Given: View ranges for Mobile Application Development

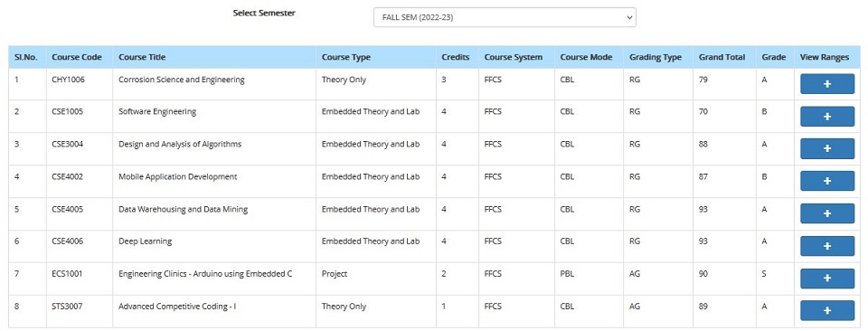Looking at the screenshot, I should click(827, 181).
